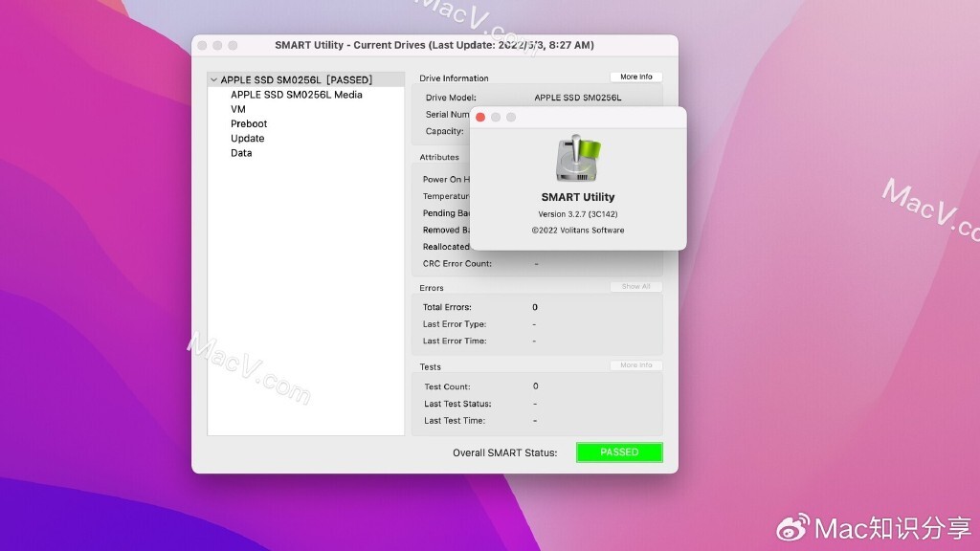The width and height of the screenshot is (980, 551).
Task: Click the Last Test Status label
Action: click(457, 405)
